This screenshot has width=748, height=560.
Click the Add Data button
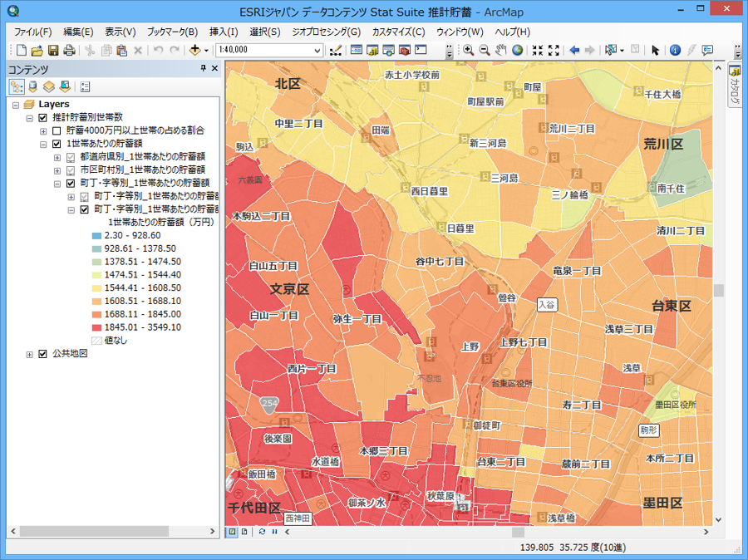(194, 50)
